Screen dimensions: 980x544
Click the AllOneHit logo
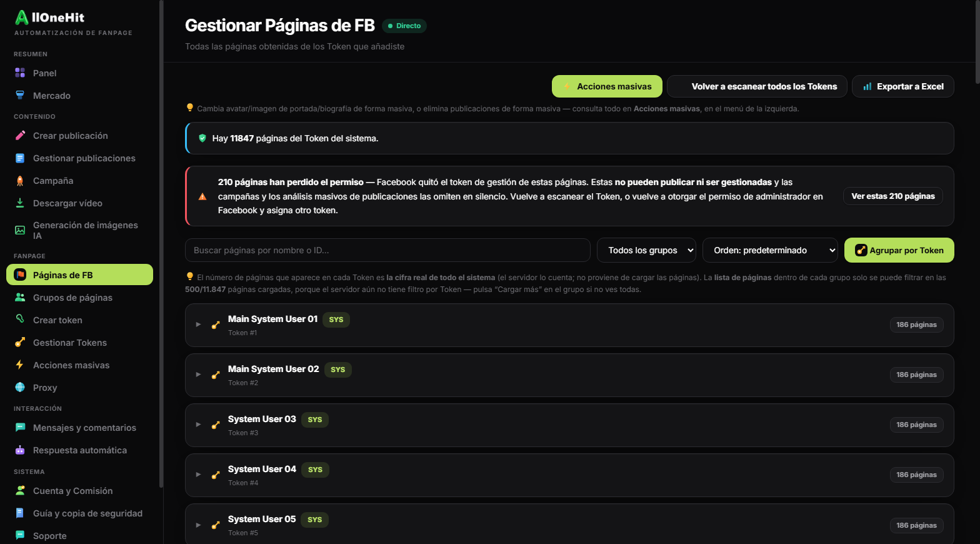(49, 18)
